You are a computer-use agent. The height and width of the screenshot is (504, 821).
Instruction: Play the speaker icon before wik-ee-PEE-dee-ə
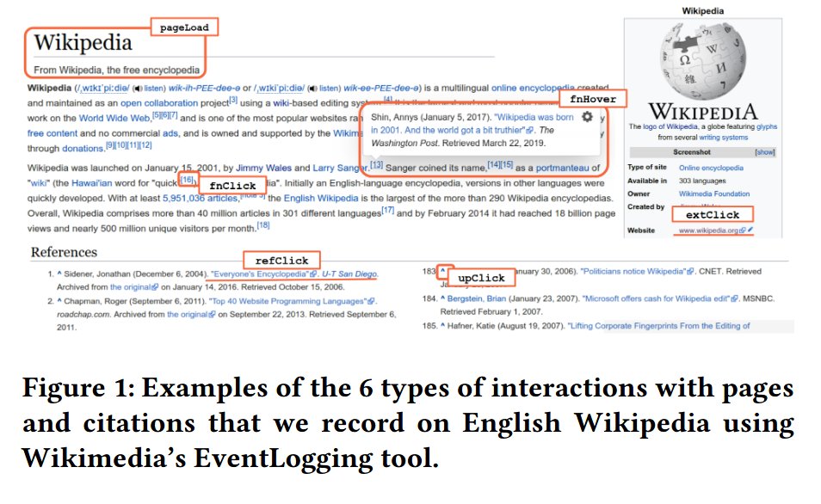coord(313,89)
